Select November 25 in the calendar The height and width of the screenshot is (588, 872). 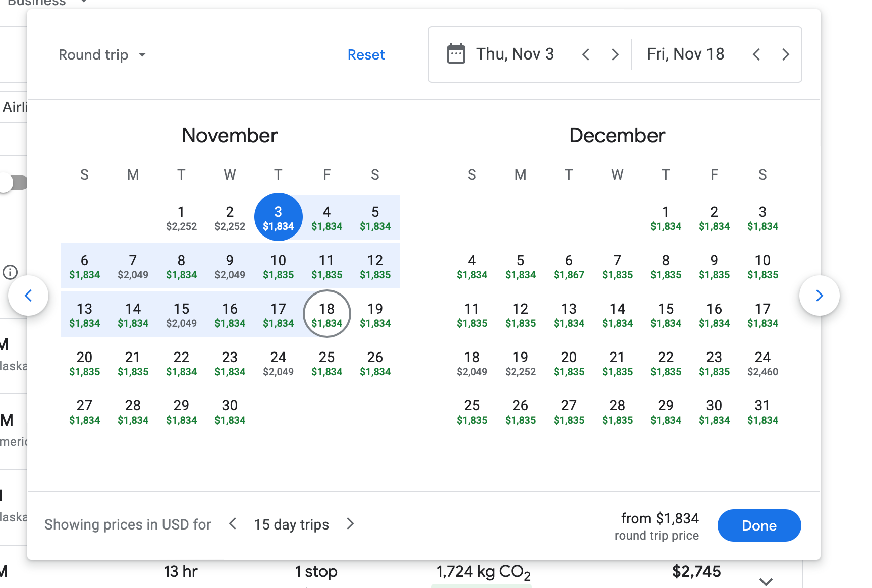(326, 363)
